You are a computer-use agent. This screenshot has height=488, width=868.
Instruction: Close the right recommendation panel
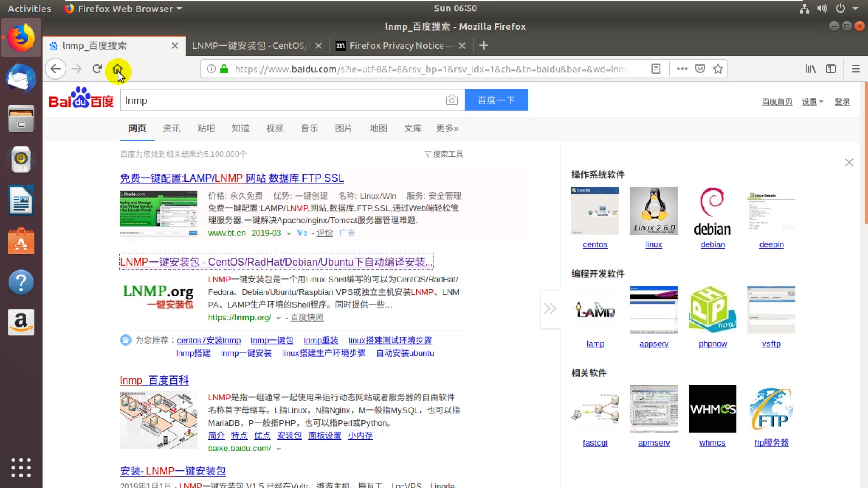pyautogui.click(x=849, y=162)
